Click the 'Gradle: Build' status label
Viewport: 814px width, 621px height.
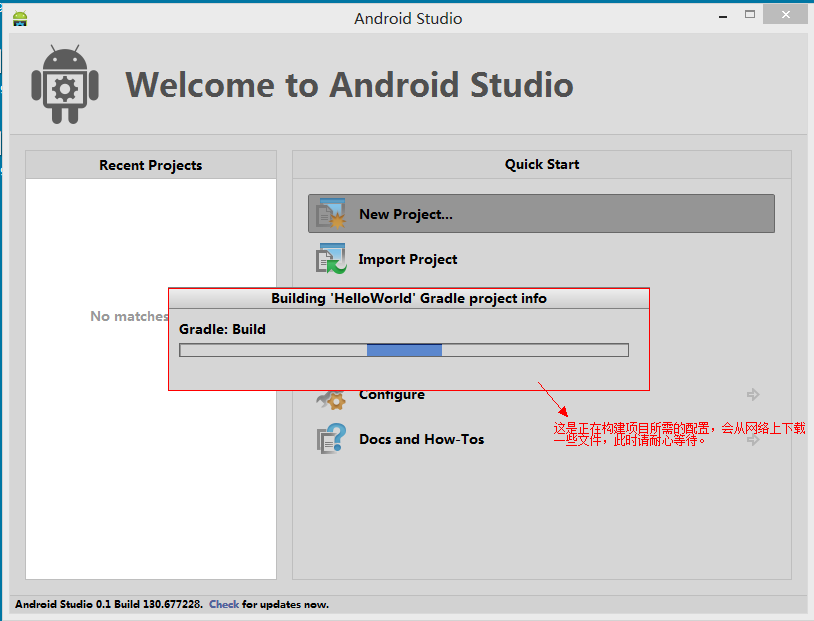pos(222,329)
